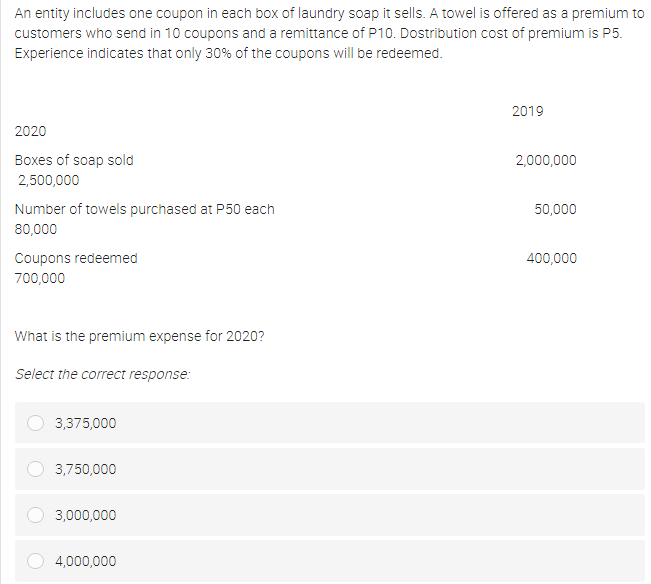This screenshot has height=584, width=651.
Task: Click the 400,000 coupons redeemed value
Action: [552, 258]
